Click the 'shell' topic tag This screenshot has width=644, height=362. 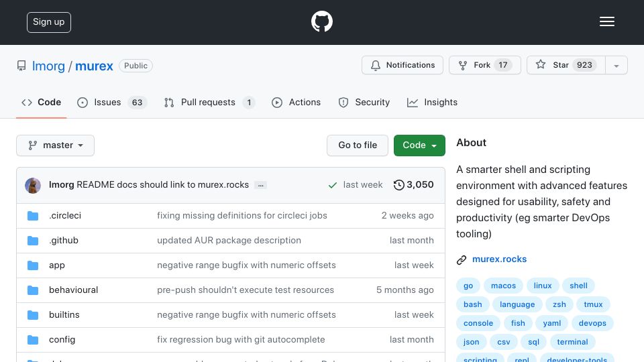(x=578, y=286)
